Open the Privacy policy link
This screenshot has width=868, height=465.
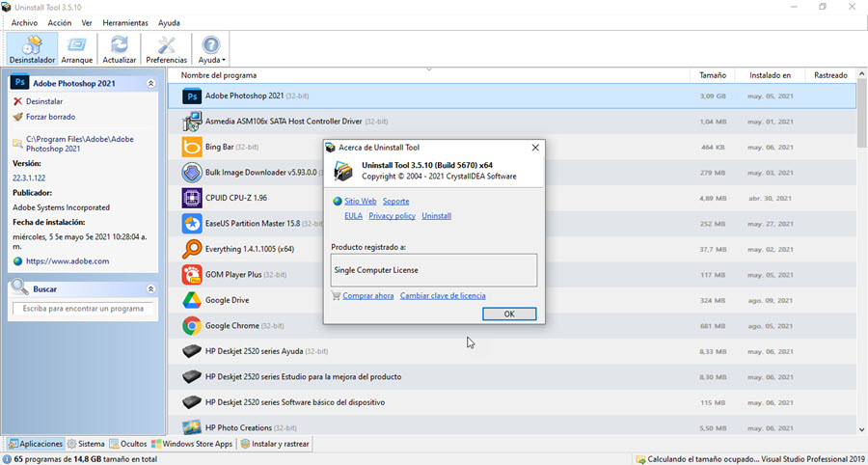pyautogui.click(x=392, y=216)
